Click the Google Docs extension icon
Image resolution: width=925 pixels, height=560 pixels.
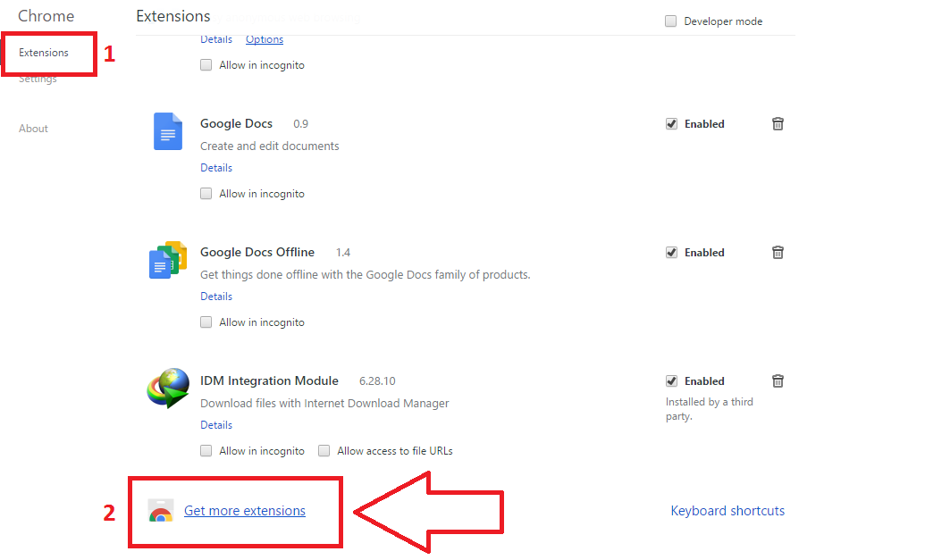point(167,131)
